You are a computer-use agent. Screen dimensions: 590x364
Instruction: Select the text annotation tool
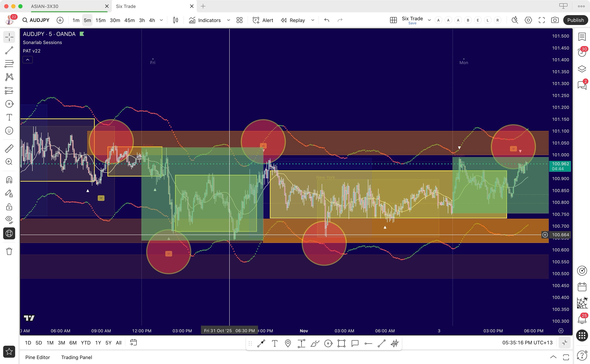click(x=9, y=117)
